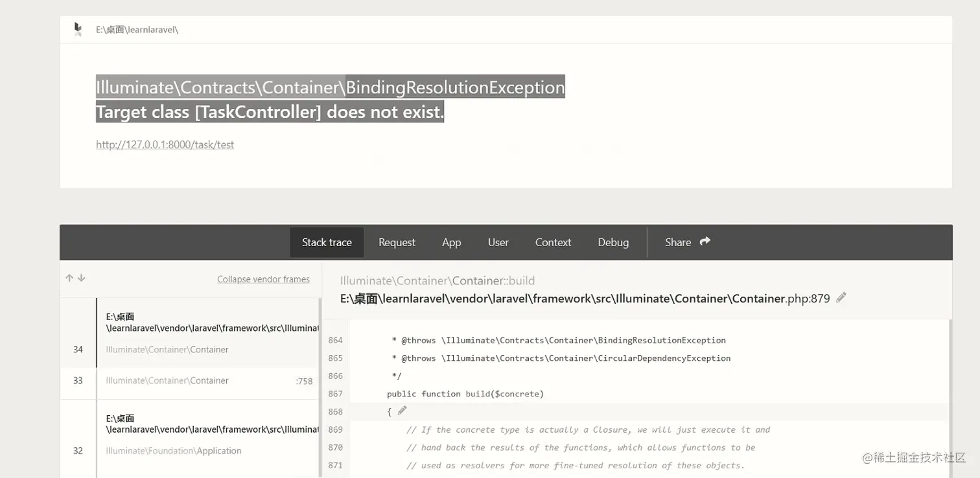This screenshot has height=478, width=980.
Task: Open the Context tab
Action: [552, 242]
